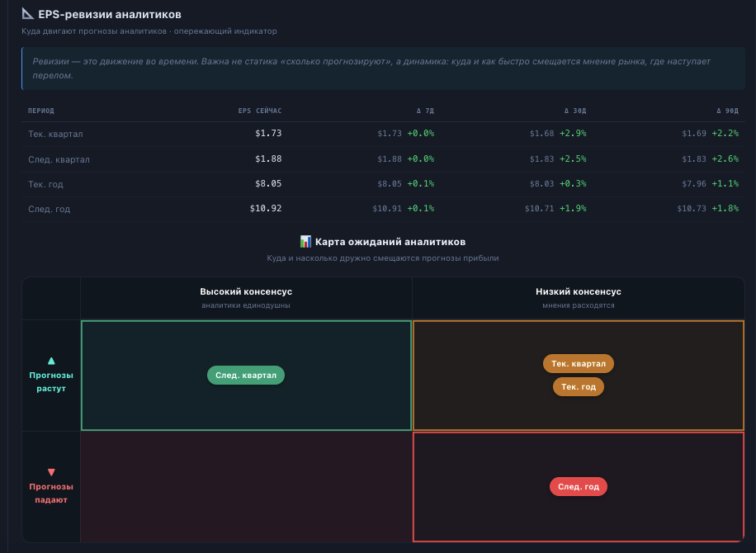The image size is (756, 553).
Task: Click the empty dark red falling-forecasts quadrant
Action: (246, 487)
